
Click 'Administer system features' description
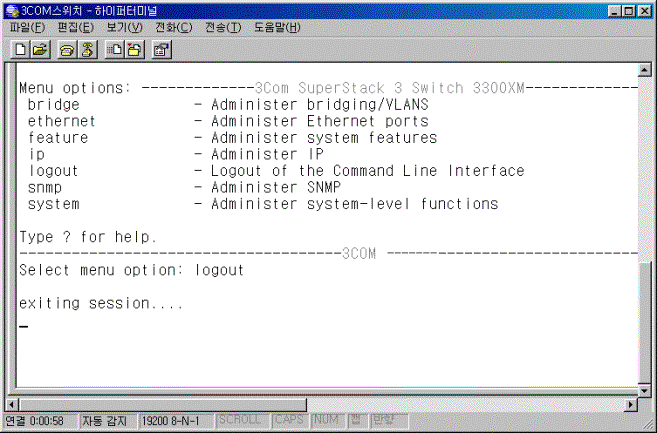pos(324,137)
